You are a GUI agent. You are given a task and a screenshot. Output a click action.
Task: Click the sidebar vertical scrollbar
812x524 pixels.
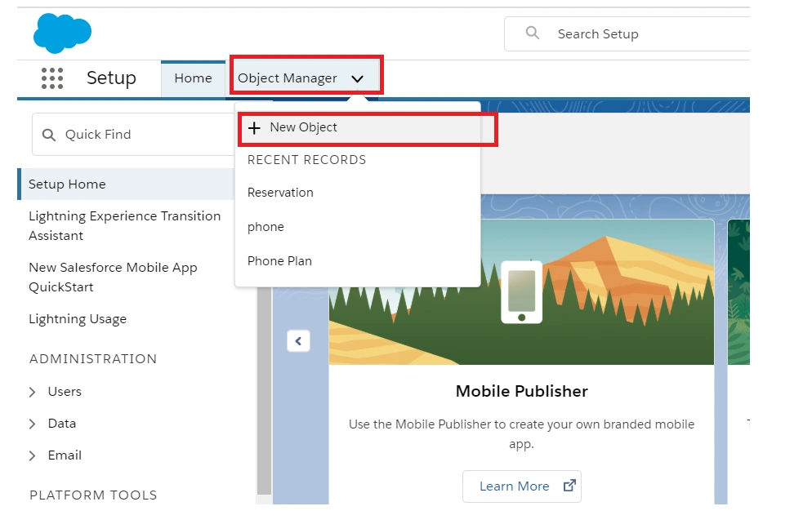click(x=264, y=390)
